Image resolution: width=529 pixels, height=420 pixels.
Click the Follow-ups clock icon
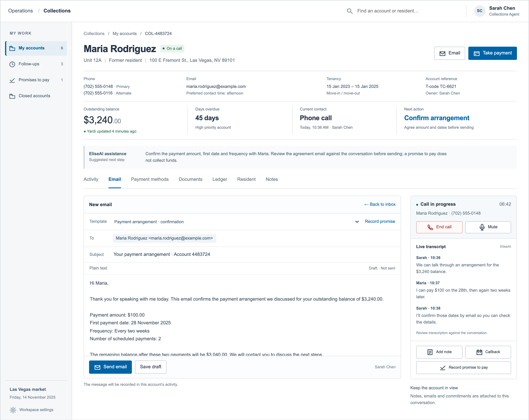click(x=12, y=64)
